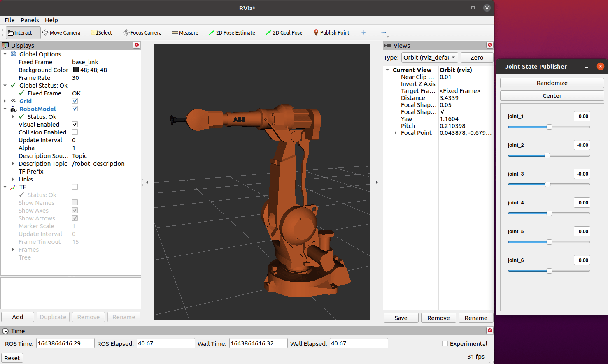Expand the Links tree item

click(x=13, y=179)
